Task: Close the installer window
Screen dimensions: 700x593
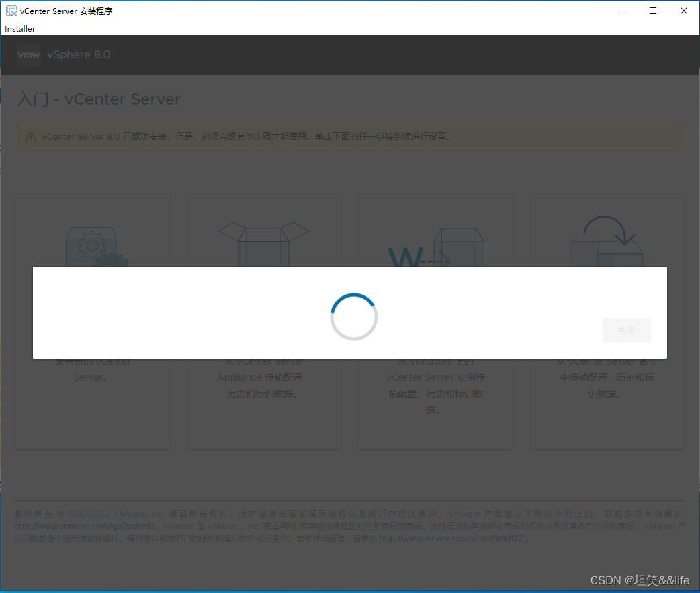Action: point(683,11)
